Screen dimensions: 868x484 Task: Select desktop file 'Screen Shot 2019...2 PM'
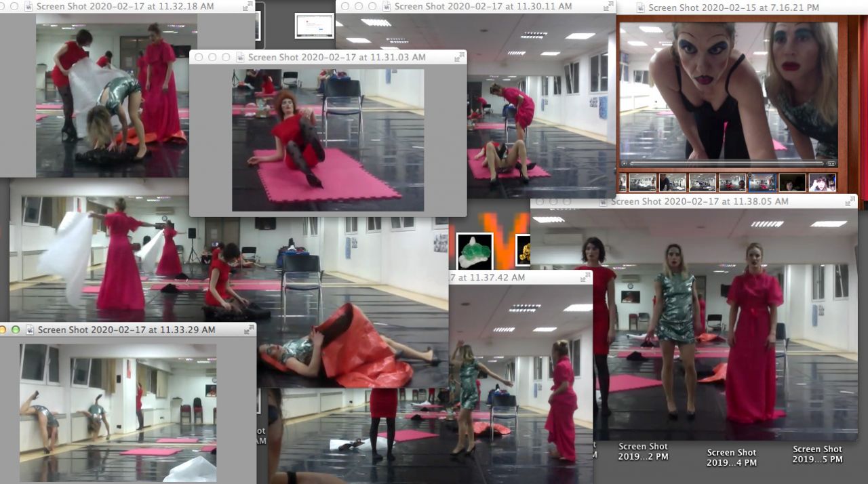[x=643, y=451]
